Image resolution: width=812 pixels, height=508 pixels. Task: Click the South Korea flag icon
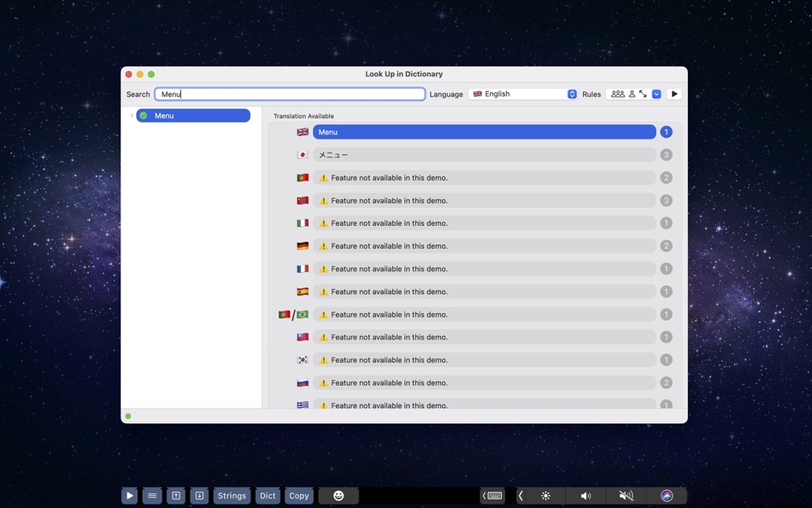tap(303, 360)
